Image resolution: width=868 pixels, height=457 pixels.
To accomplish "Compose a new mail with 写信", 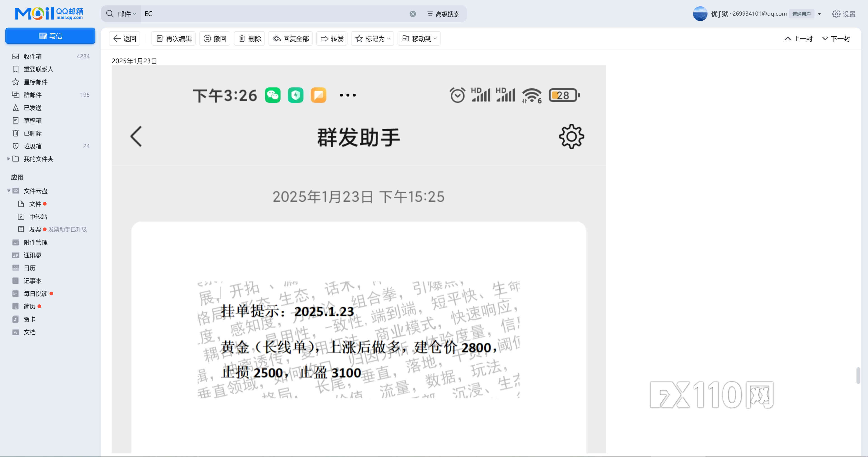I will click(x=50, y=36).
